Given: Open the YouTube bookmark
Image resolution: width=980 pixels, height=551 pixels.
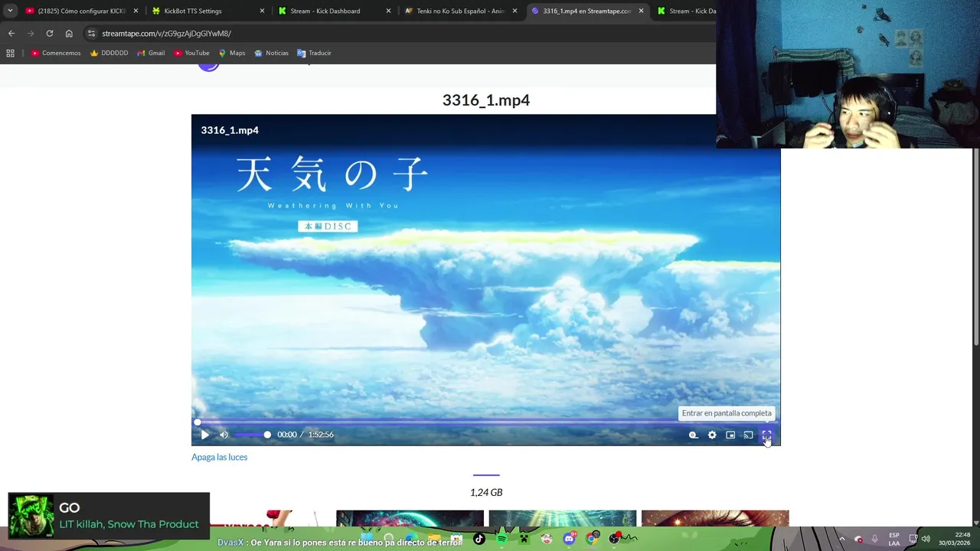Looking at the screenshot, I should point(191,53).
